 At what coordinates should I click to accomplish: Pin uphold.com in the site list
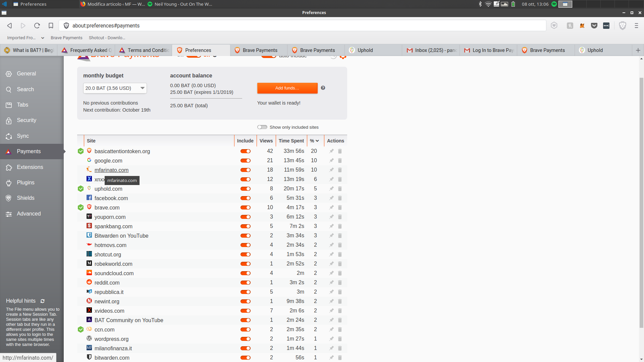pos(331,189)
